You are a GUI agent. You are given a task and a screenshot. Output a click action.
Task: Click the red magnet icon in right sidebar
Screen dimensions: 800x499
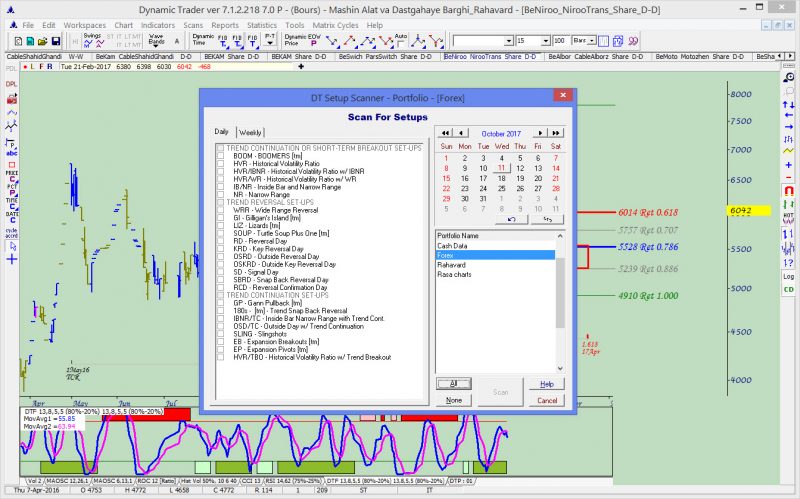click(787, 190)
